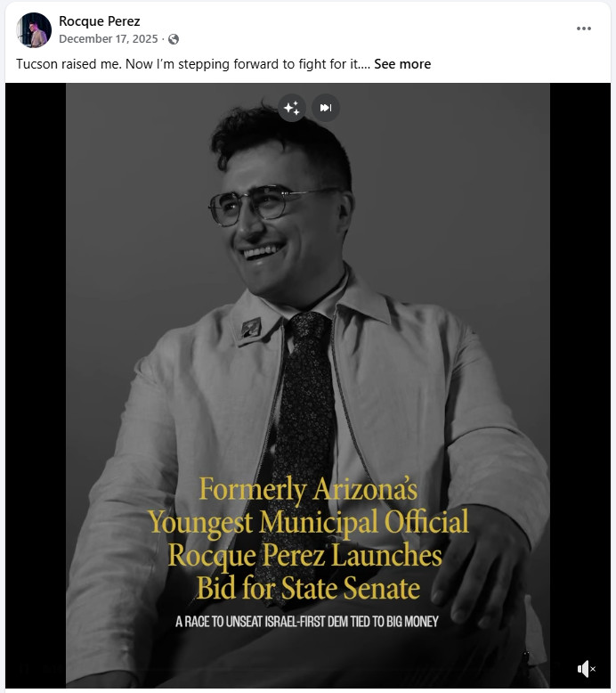Click the gold headline 'Bid for State Senate'
This screenshot has width=616, height=693.
coord(308,589)
